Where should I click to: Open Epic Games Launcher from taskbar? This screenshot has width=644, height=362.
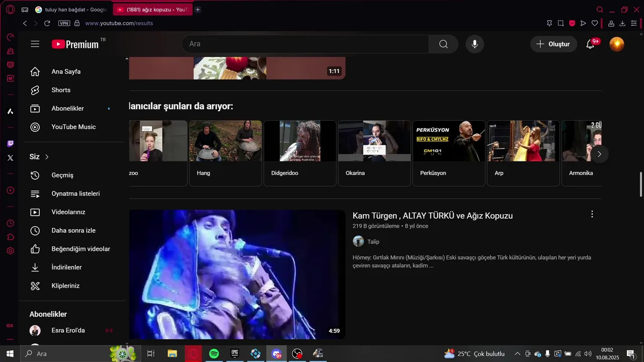[x=234, y=354]
